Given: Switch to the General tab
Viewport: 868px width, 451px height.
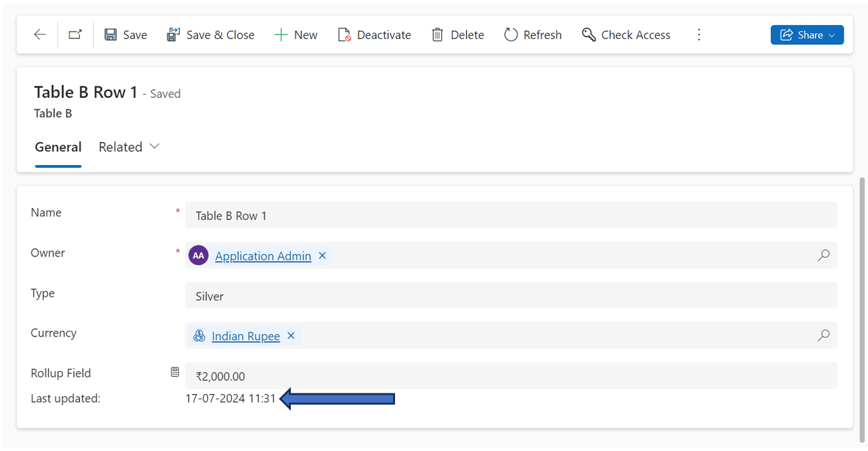Looking at the screenshot, I should 58,146.
